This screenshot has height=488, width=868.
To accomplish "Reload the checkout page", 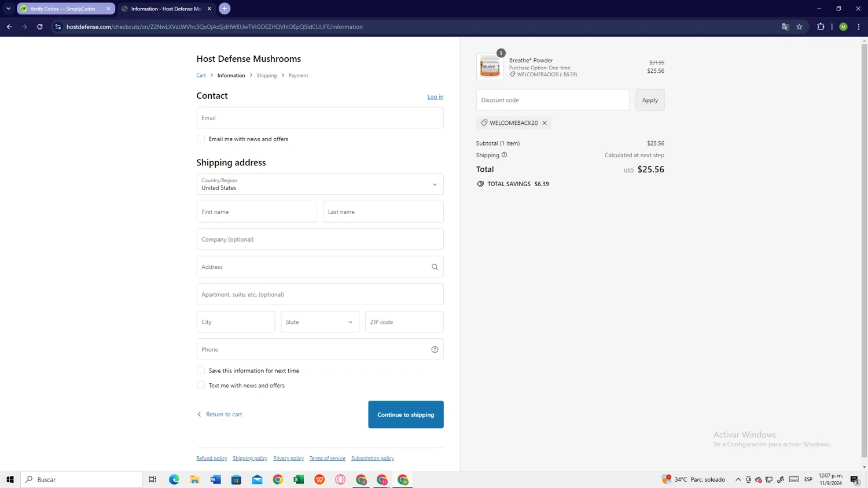I will [x=40, y=27].
